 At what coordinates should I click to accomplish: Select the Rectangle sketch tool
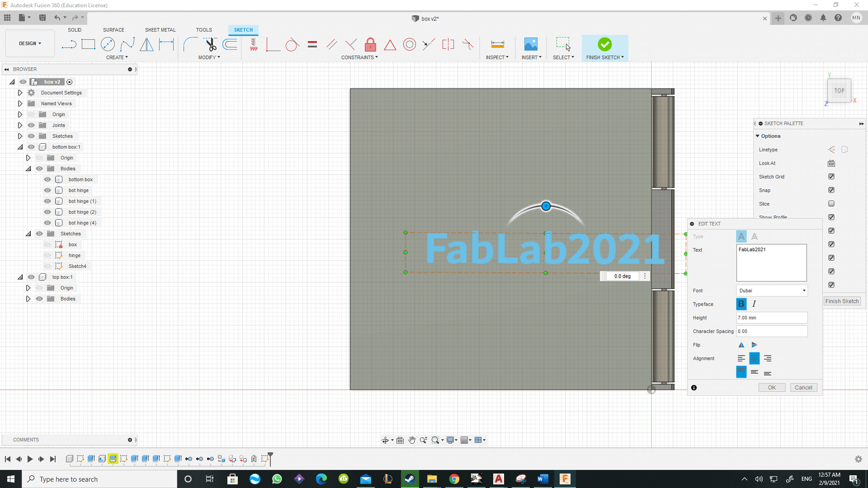(x=88, y=44)
